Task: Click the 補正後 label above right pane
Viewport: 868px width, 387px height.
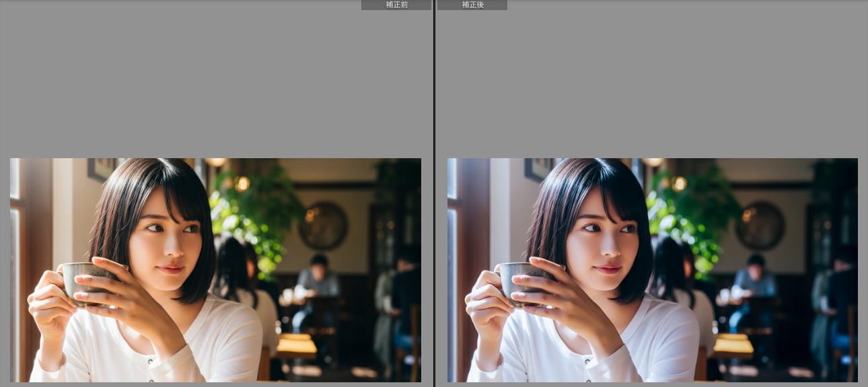Action: click(x=472, y=5)
